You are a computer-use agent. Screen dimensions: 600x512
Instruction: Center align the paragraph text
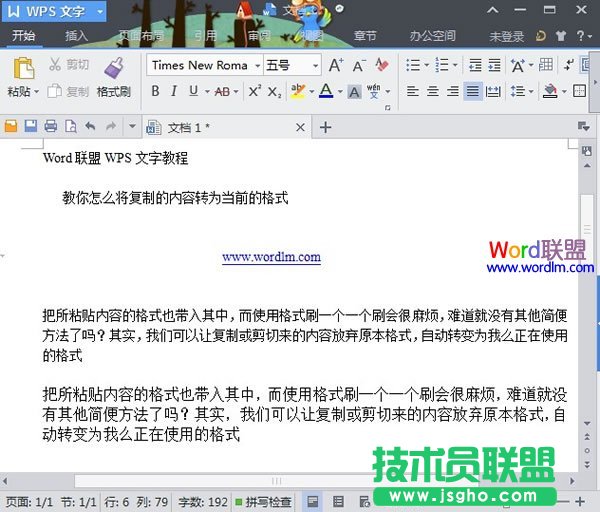click(x=433, y=91)
